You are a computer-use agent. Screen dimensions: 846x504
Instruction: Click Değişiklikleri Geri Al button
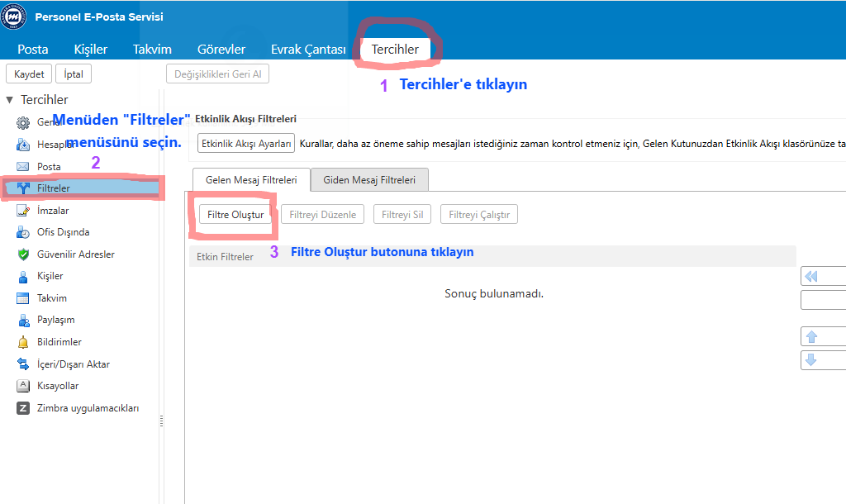pyautogui.click(x=217, y=74)
